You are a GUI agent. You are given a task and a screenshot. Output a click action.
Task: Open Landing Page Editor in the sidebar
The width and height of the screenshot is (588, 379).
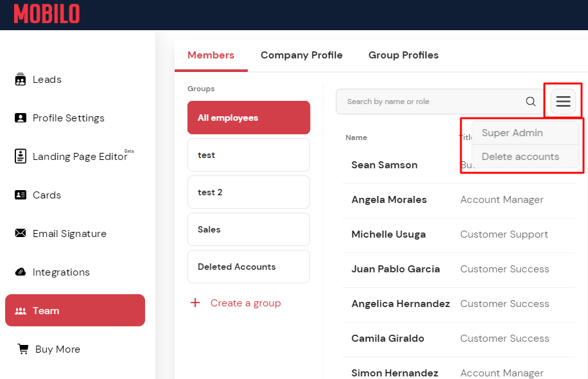click(80, 156)
